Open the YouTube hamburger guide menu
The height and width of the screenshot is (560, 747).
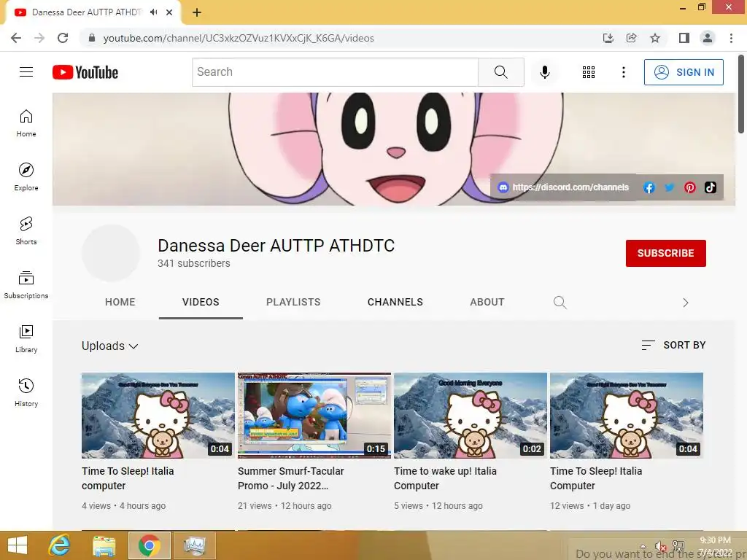(x=26, y=72)
